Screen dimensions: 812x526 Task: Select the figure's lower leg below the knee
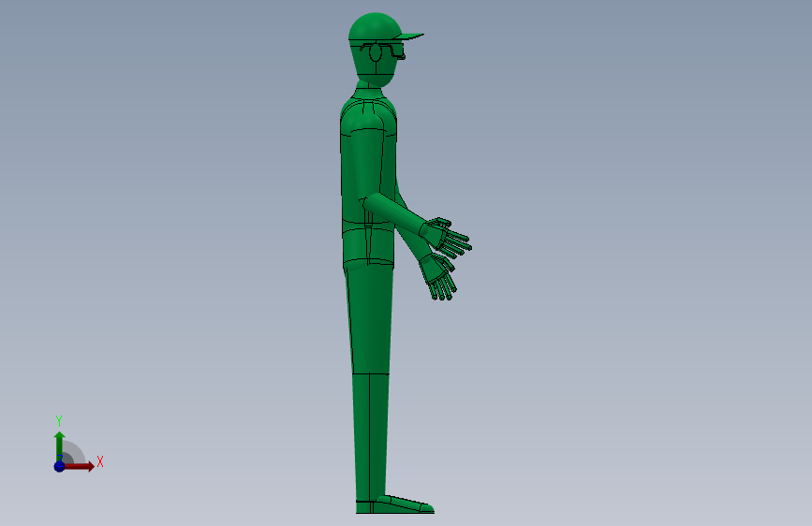371,436
